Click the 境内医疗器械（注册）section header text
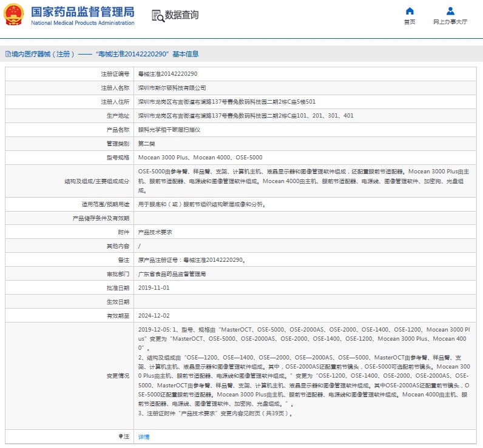Viewport: 483px width, 448px height. [42, 54]
